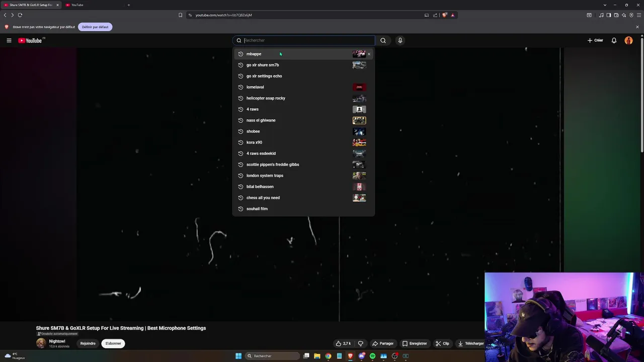Create a Clip with scissors button
Screen dimensions: 644x362
tap(442, 343)
